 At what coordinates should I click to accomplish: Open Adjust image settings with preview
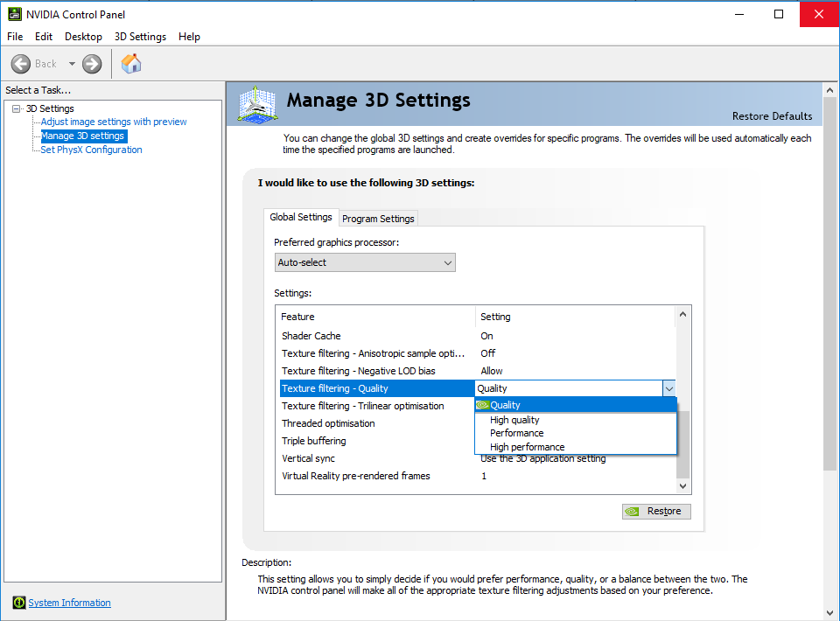pyautogui.click(x=114, y=122)
